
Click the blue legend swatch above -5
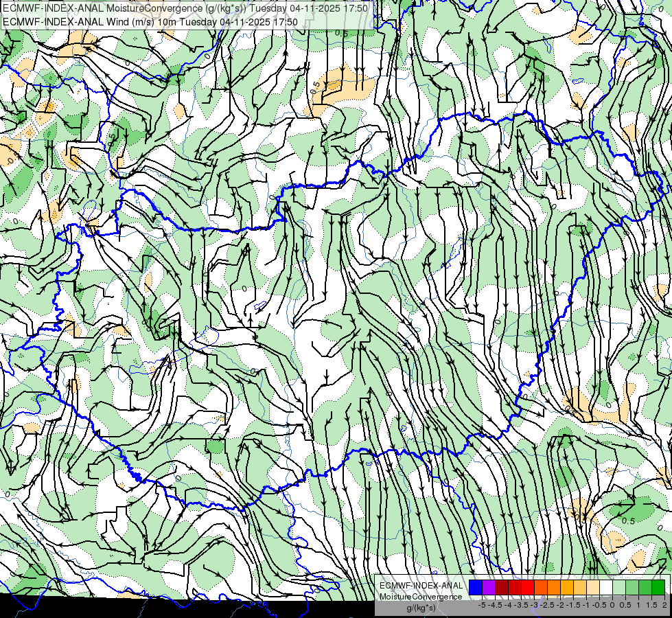click(476, 587)
